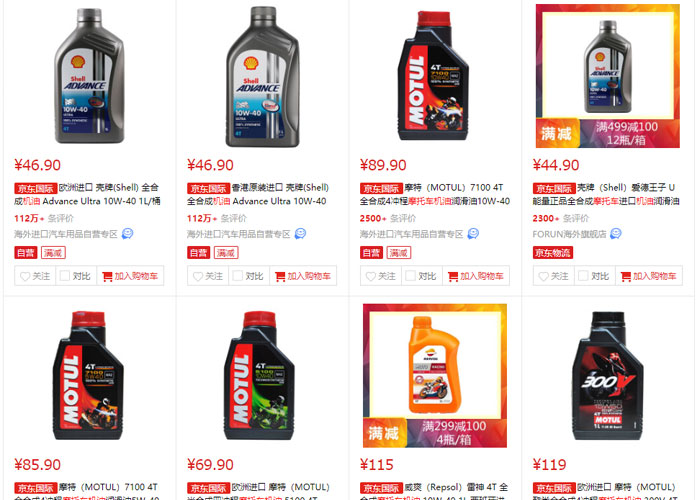
Task: Open green MOTUL 5100 bottle image
Action: point(259,376)
